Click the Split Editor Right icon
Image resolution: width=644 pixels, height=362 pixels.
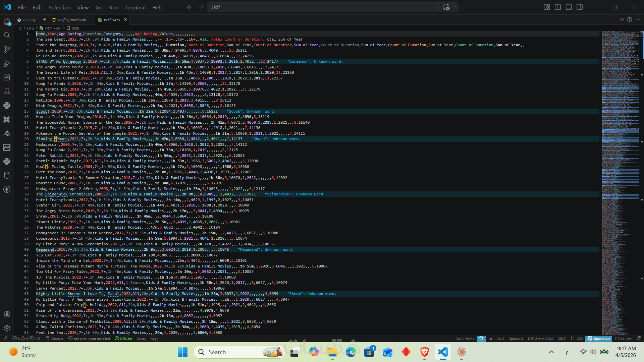tap(630, 20)
